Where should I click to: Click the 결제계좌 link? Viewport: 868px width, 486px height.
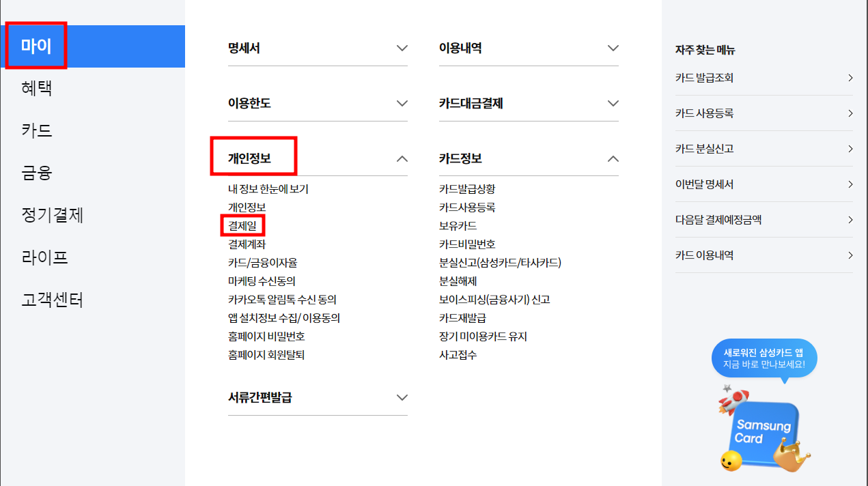pos(246,244)
